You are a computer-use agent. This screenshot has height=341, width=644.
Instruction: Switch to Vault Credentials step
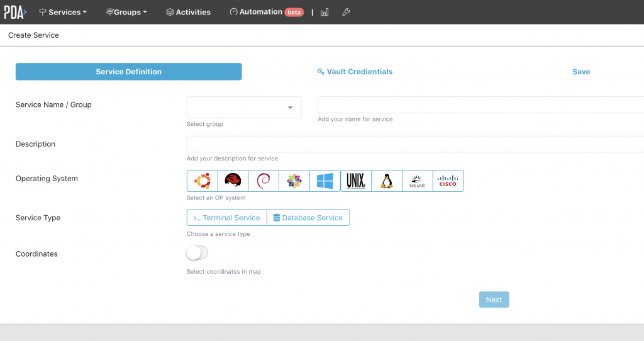coord(355,72)
